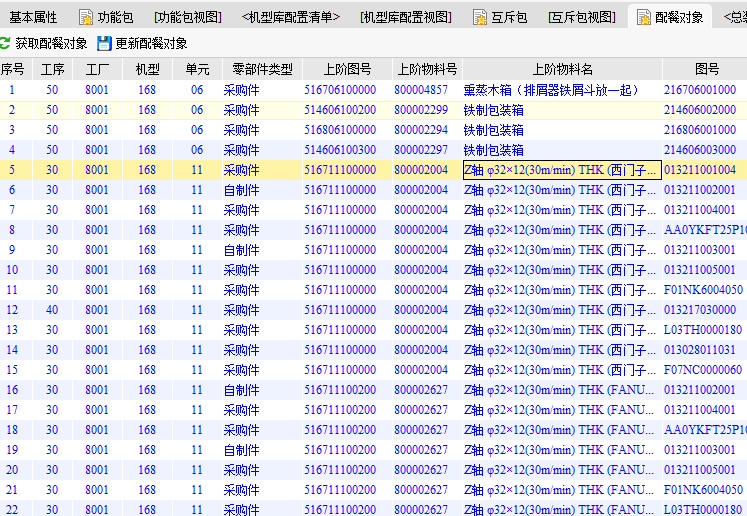The image size is (747, 516).
Task: Click the Z轴 THK (FANU... name in row 20
Action: [559, 470]
